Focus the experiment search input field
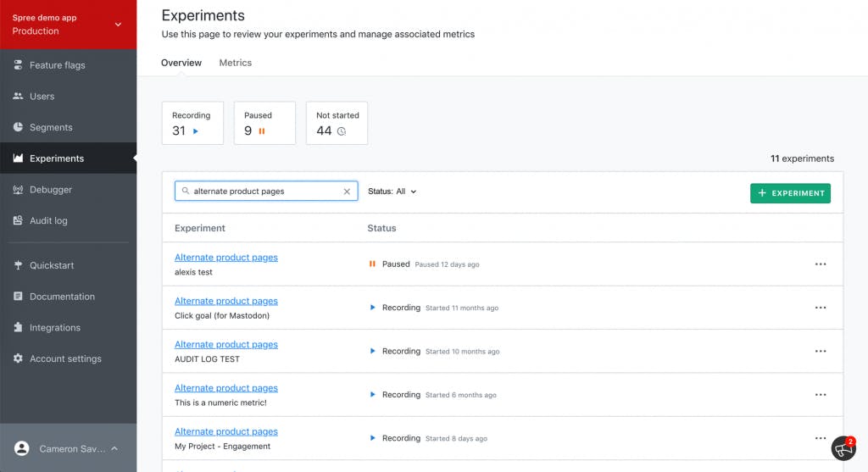Screen dimensions: 868x472 click(265, 191)
